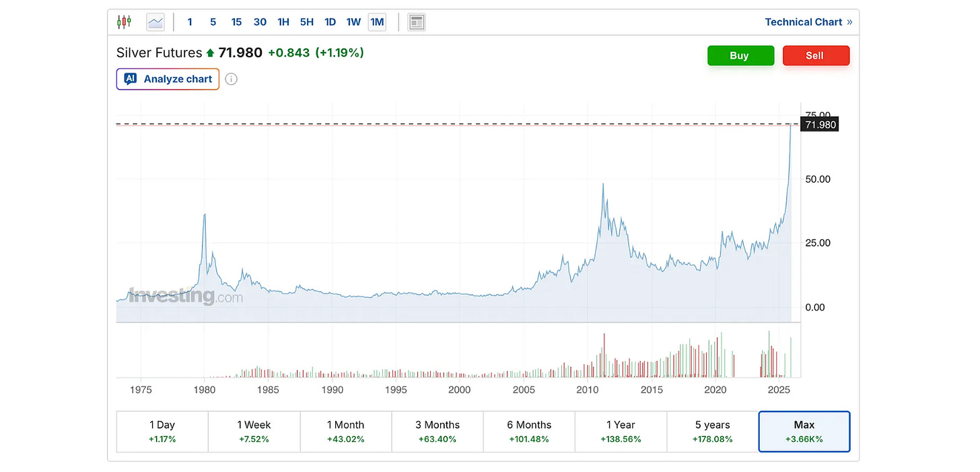Toggle the 1M monthly interval

click(377, 22)
